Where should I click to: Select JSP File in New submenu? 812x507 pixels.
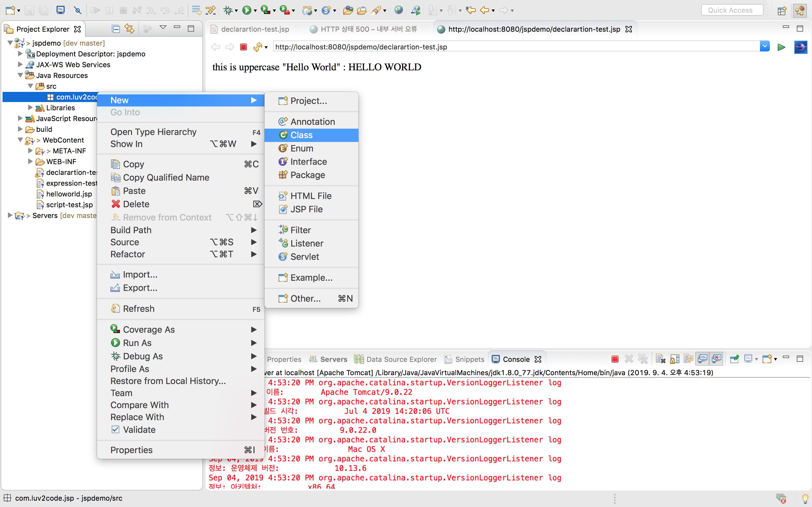(306, 209)
